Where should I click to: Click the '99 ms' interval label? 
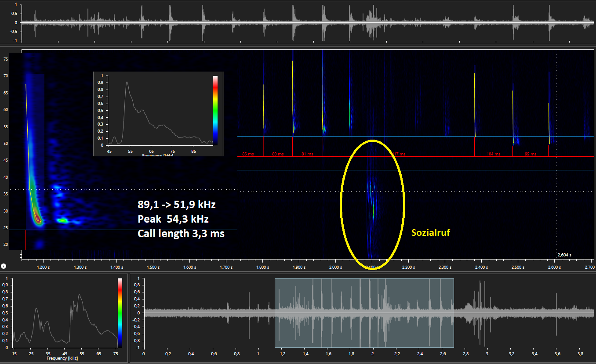coord(530,154)
